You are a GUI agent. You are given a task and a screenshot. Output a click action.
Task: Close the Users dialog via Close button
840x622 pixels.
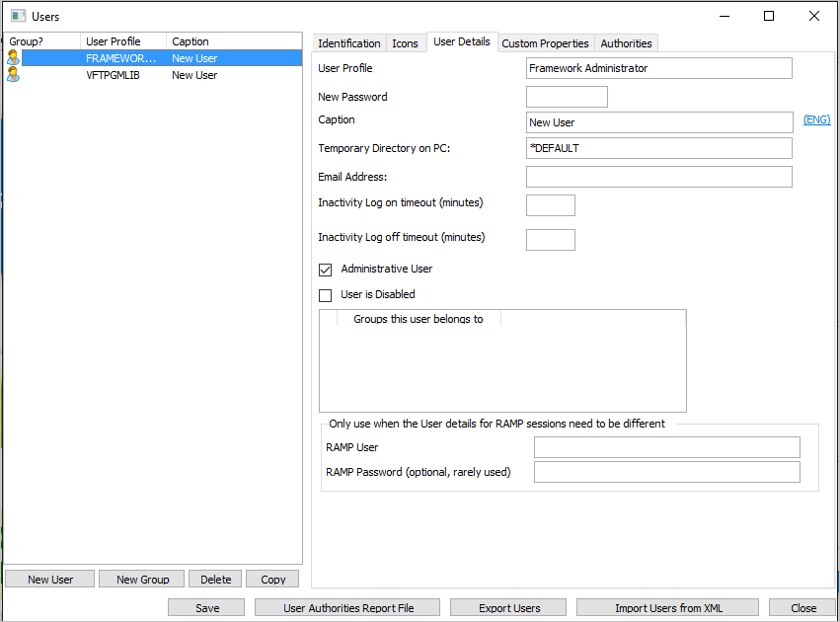803,607
